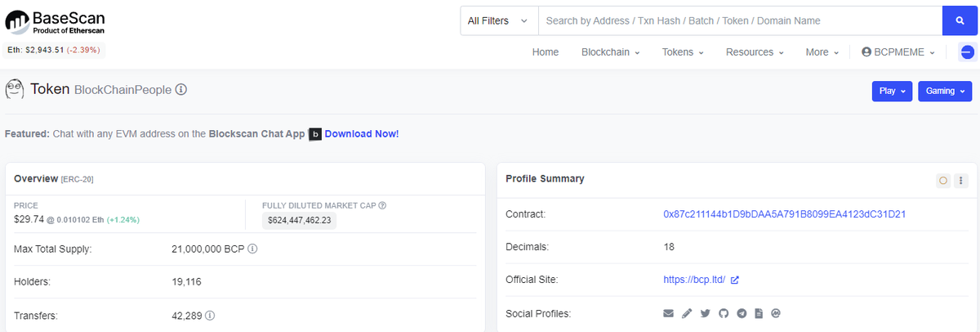Click info icon beside BlockChainPeople name

181,89
